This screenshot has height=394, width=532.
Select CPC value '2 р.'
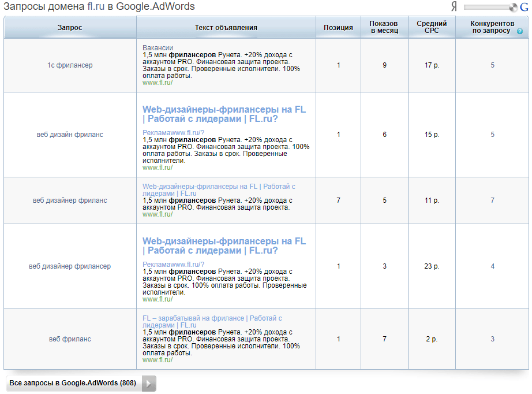click(432, 339)
